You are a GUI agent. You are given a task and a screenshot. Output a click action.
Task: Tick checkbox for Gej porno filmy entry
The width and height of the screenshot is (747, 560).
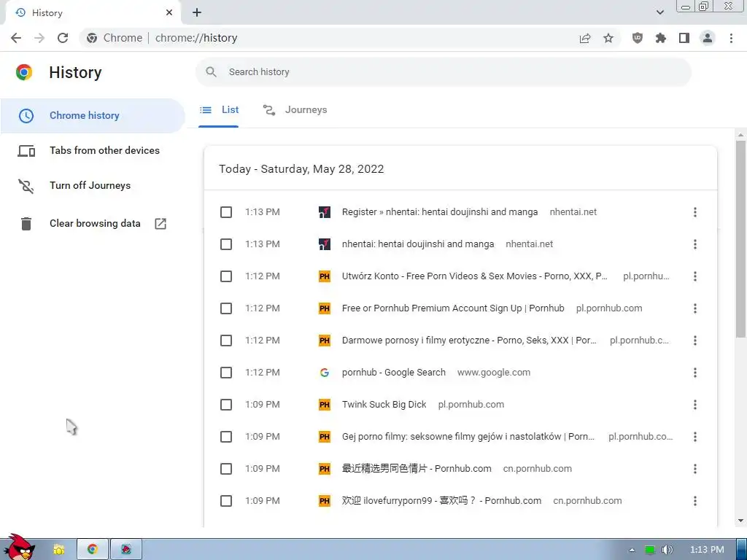coord(226,437)
